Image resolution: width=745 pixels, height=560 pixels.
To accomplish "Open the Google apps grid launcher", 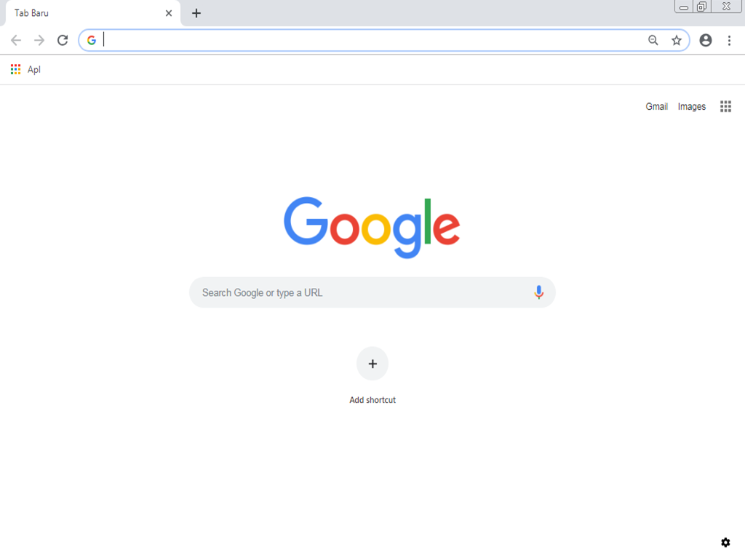I will 725,106.
